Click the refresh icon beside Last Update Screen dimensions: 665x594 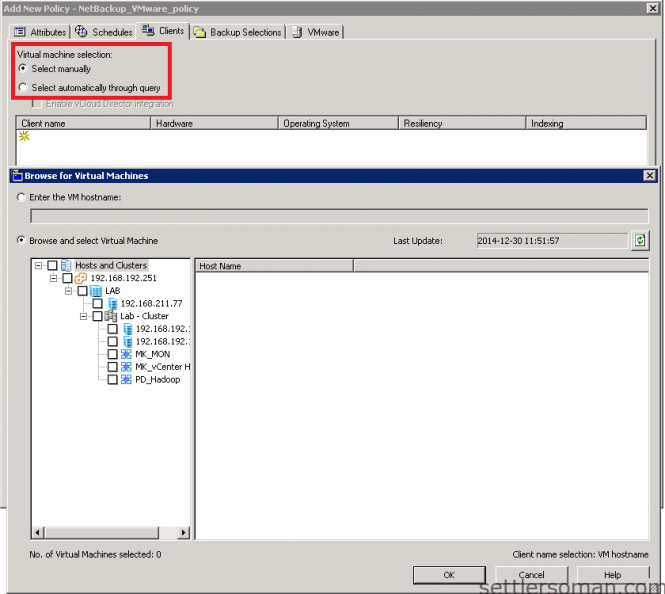tap(640, 241)
